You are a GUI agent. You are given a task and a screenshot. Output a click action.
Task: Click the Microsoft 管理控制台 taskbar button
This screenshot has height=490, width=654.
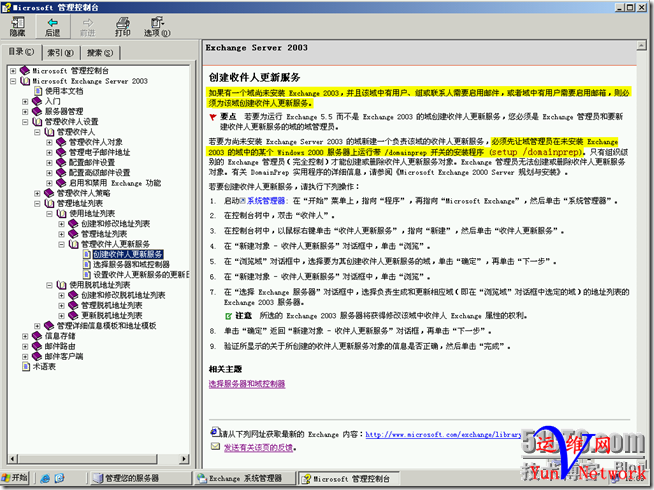pyautogui.click(x=349, y=479)
